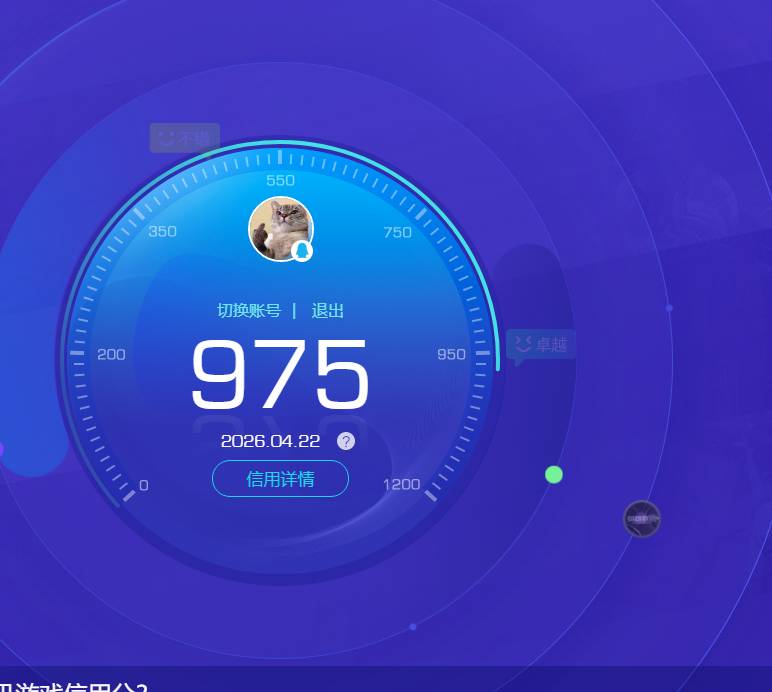772x692 pixels.
Task: Click the 975 credit score number
Action: [280, 375]
